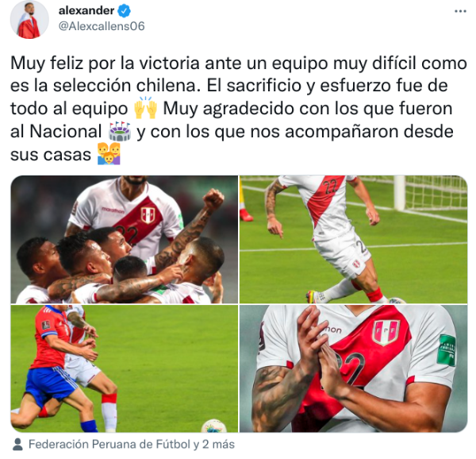The height and width of the screenshot is (459, 476).
Task: Open the team celebration hug photo
Action: [125, 239]
